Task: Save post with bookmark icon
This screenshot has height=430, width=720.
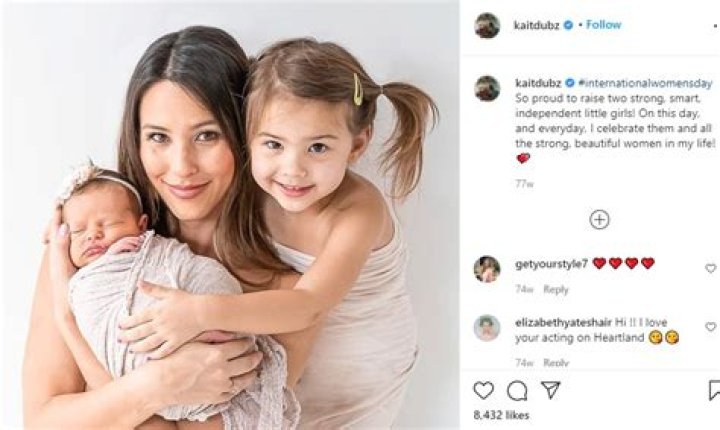Action: click(x=714, y=390)
